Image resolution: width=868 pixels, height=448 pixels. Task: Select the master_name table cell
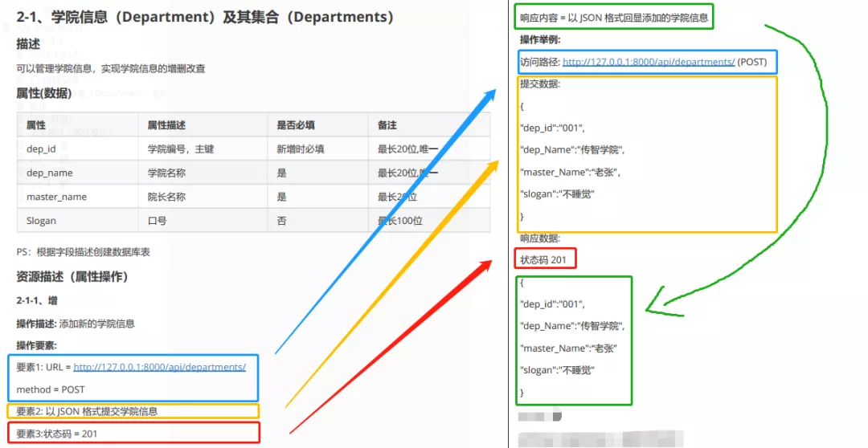click(77, 197)
